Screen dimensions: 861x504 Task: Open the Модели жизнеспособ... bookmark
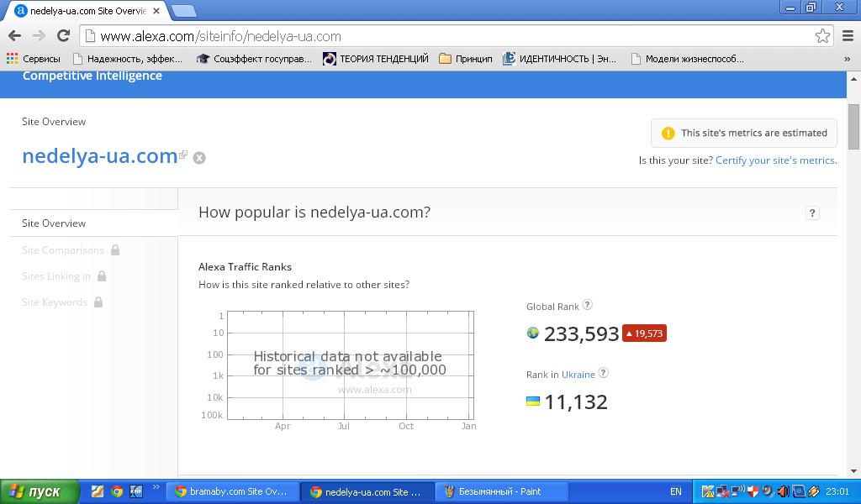[x=688, y=59]
